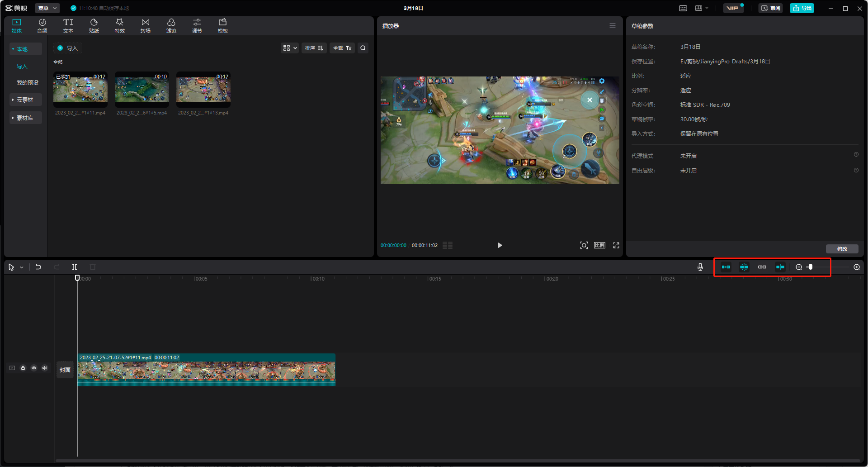Open the 贴纸 (Stickers) tab
The height and width of the screenshot is (467, 868).
(94, 26)
